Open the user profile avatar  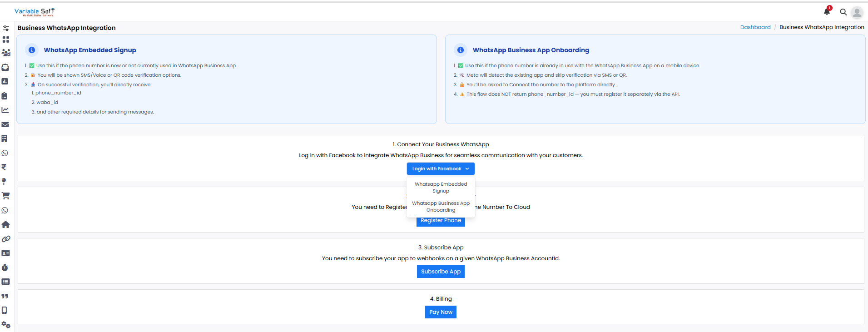[x=857, y=12]
